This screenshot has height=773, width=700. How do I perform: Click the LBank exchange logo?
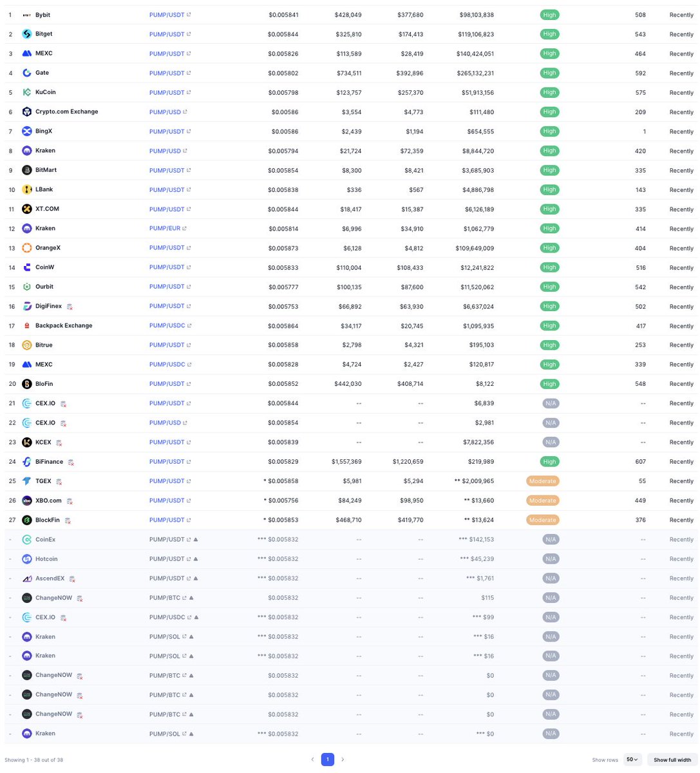click(x=27, y=189)
